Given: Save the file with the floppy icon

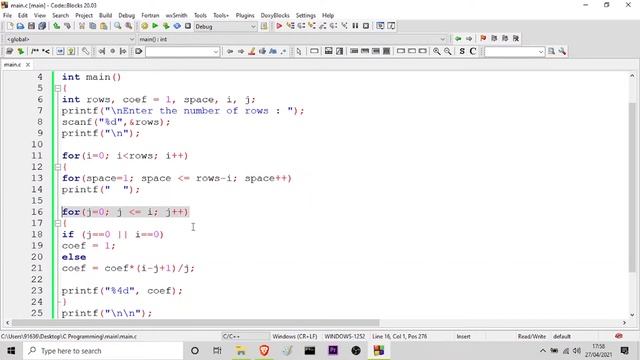Looking at the screenshot, I should [31, 26].
